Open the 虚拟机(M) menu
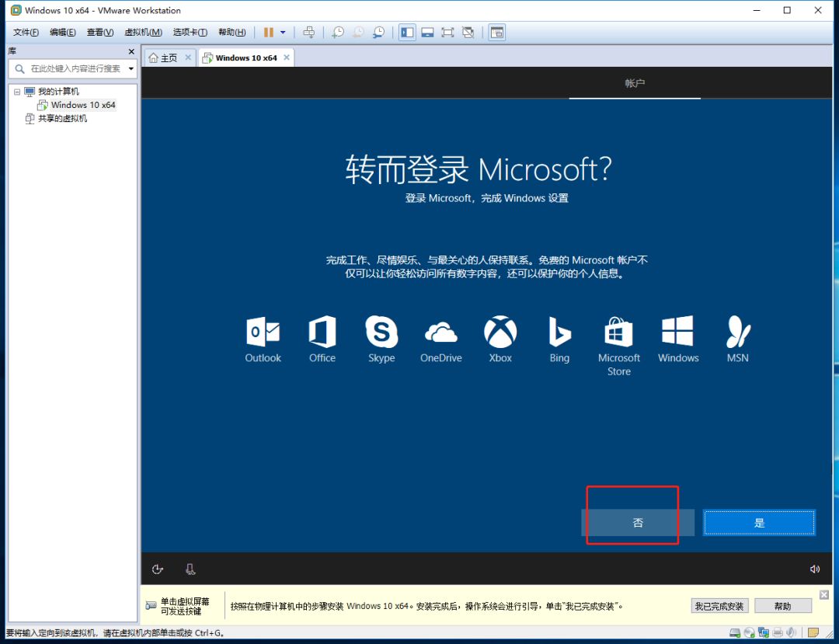This screenshot has height=644, width=839. [143, 32]
